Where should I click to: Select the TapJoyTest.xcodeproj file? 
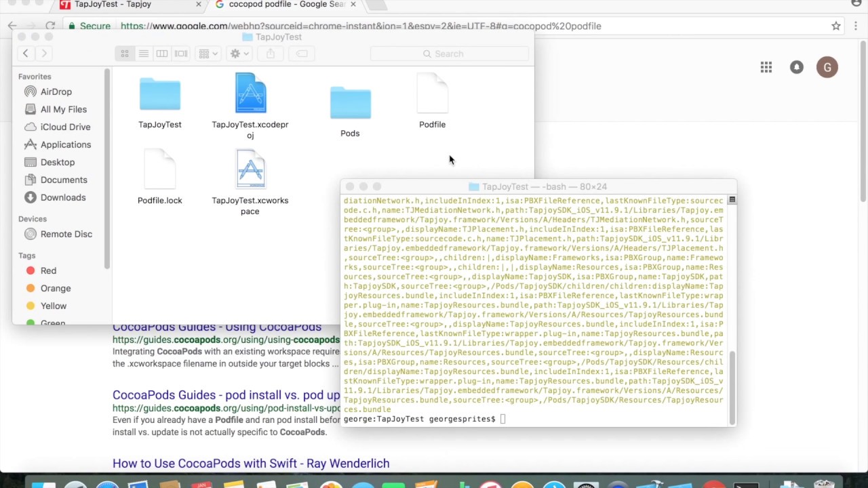pos(250,94)
